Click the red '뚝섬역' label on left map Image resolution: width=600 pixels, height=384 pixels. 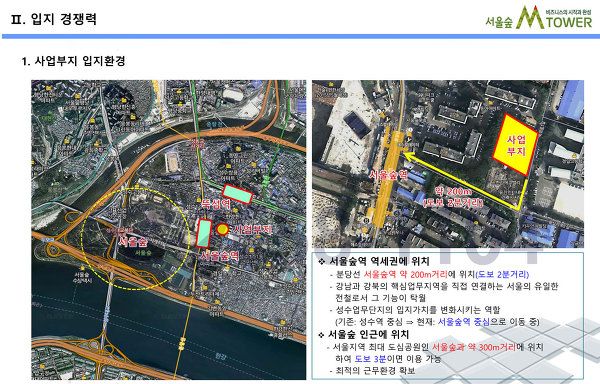(x=216, y=204)
